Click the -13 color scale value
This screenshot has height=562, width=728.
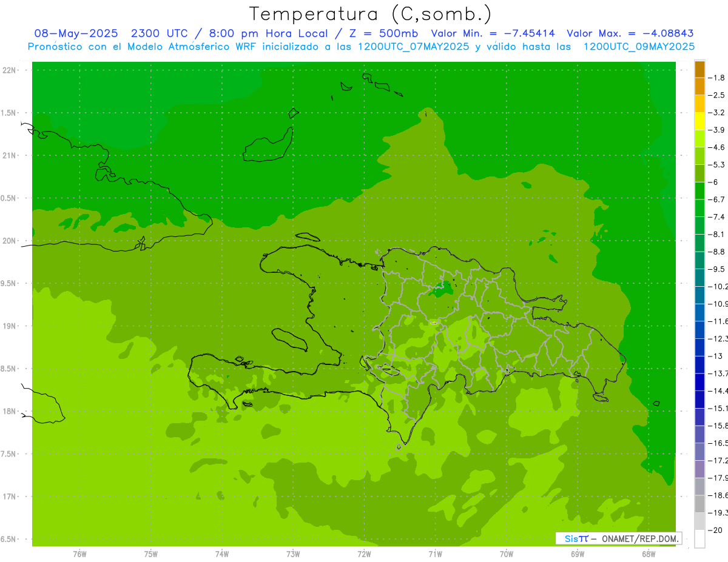[x=715, y=356]
